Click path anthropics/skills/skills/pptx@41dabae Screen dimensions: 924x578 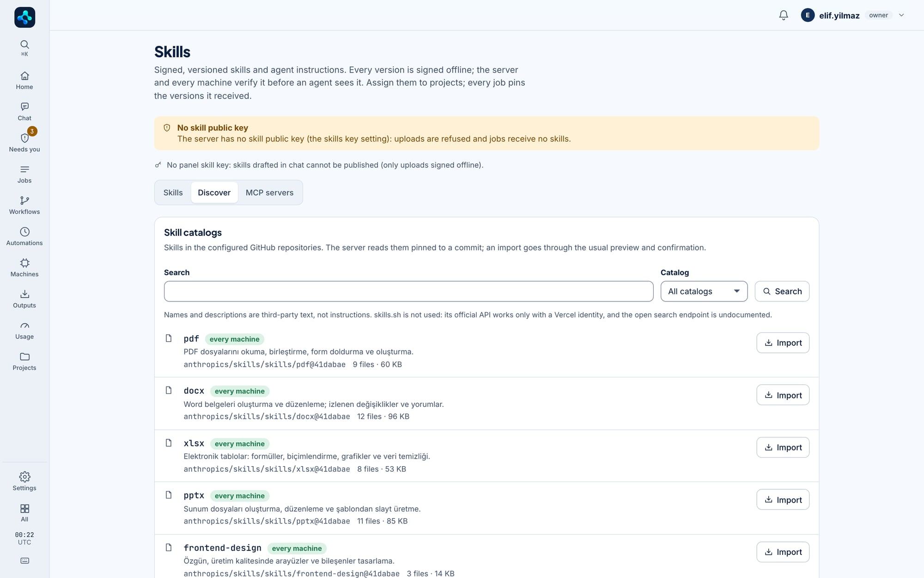click(267, 521)
